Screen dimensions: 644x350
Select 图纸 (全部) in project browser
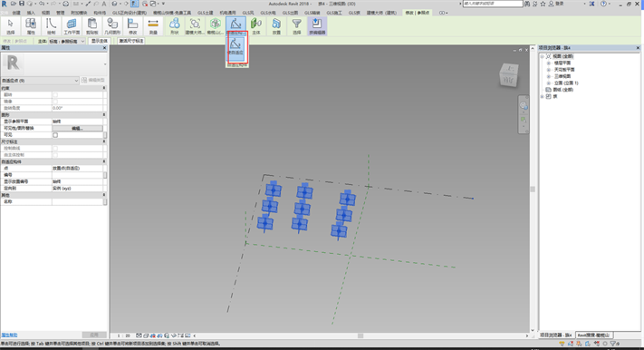(564, 89)
